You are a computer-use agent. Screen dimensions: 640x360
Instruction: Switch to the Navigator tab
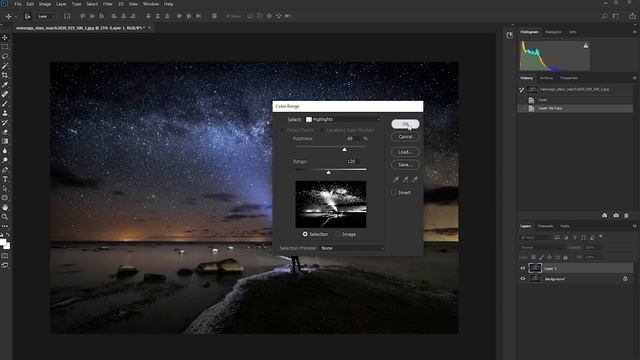click(x=553, y=32)
